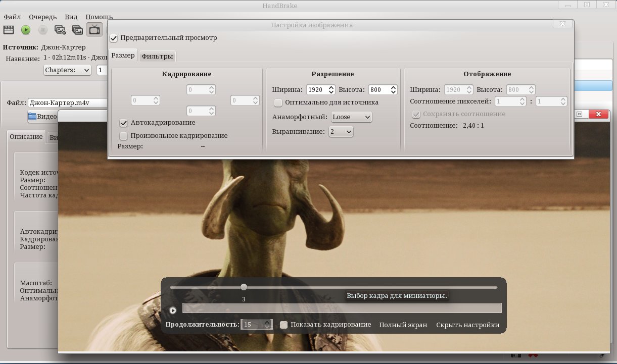Open the show queue icon
The image size is (617, 364).
coord(77,30)
